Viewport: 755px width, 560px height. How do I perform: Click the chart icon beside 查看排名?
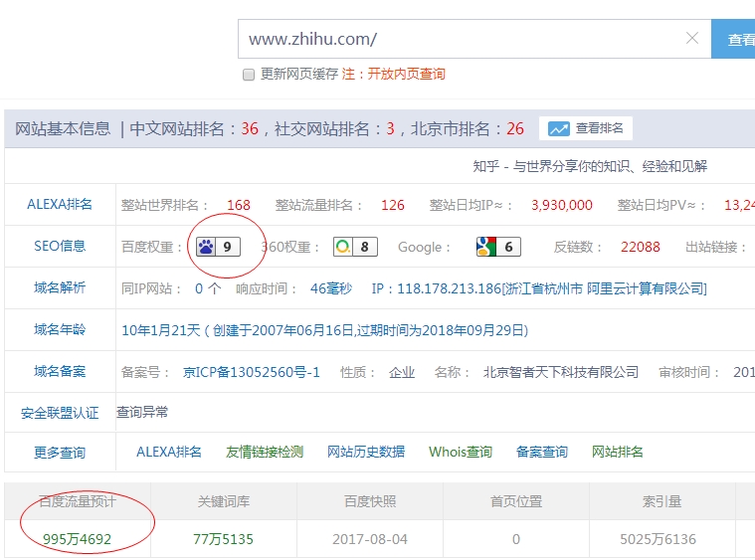pyautogui.click(x=559, y=128)
